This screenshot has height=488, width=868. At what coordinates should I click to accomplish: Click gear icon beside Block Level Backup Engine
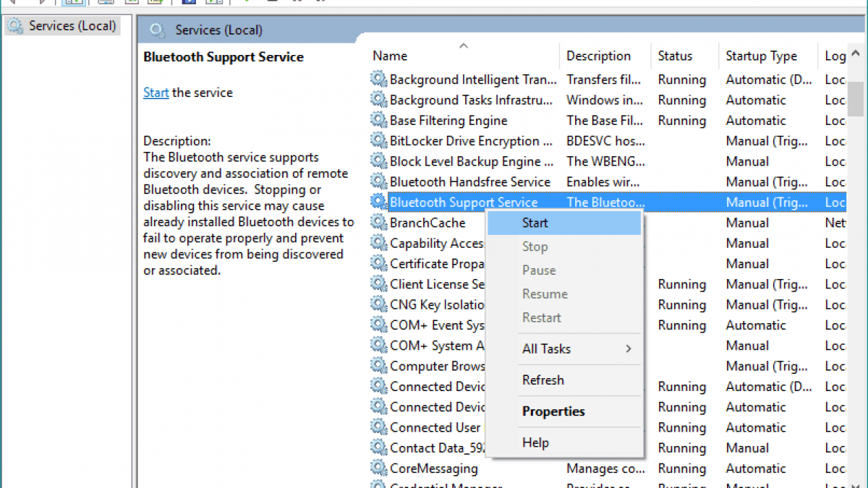pos(379,161)
